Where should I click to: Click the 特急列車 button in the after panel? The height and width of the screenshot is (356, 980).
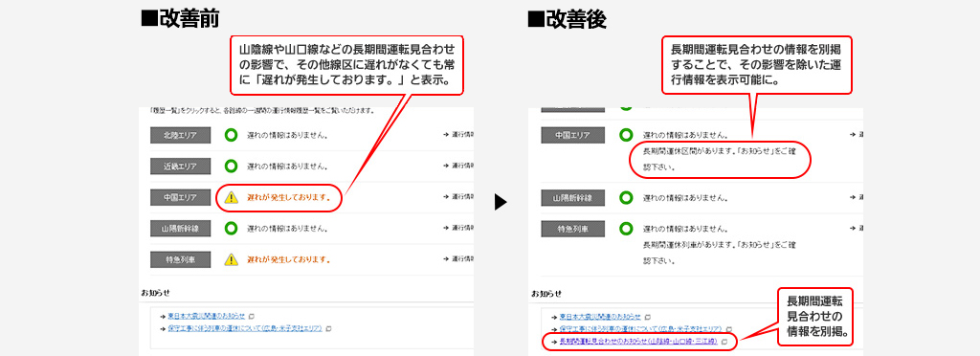pyautogui.click(x=572, y=229)
